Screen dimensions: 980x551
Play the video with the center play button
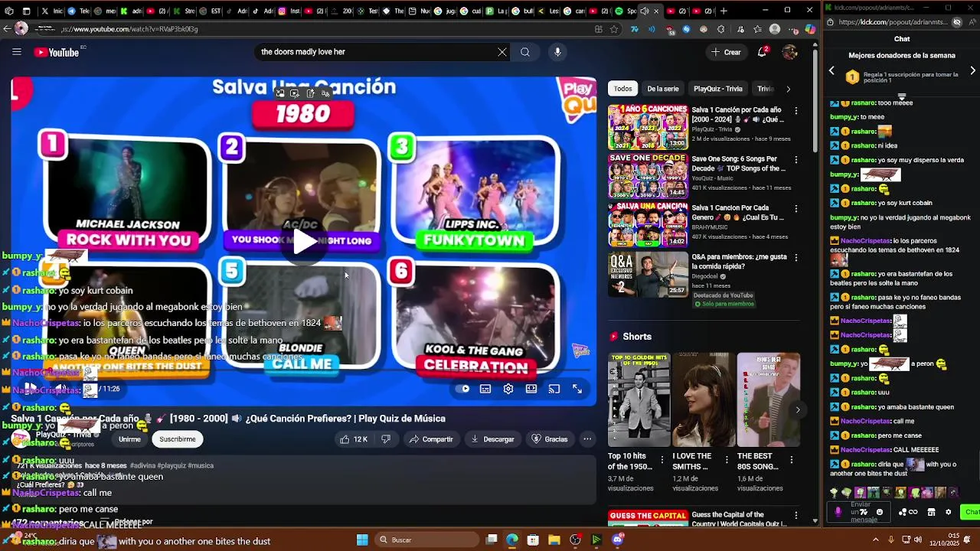point(304,242)
